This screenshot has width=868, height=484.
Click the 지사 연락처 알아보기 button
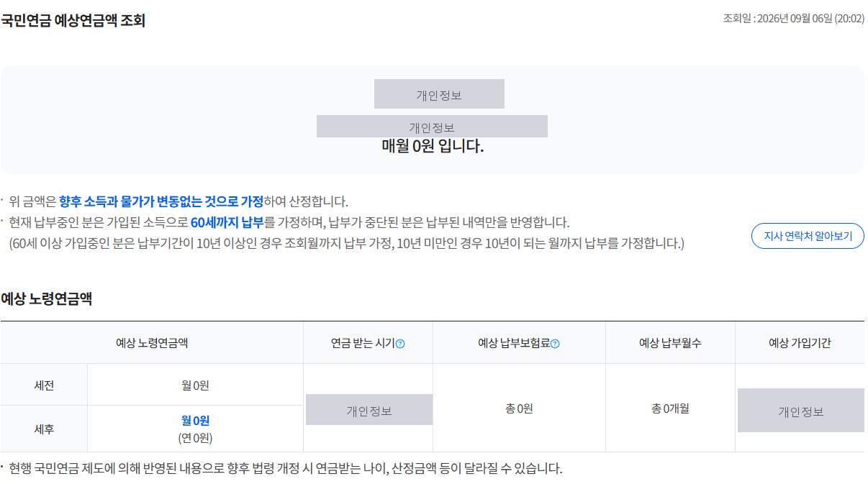[x=808, y=236]
